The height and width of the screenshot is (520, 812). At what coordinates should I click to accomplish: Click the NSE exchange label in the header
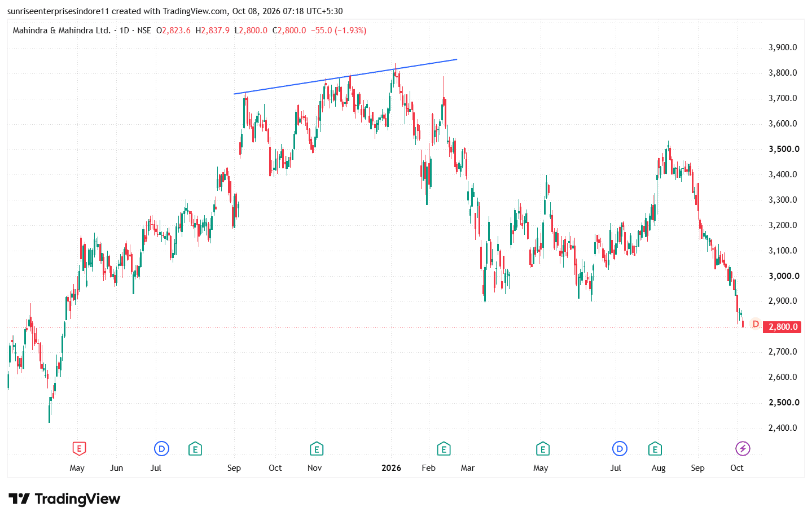coord(144,30)
